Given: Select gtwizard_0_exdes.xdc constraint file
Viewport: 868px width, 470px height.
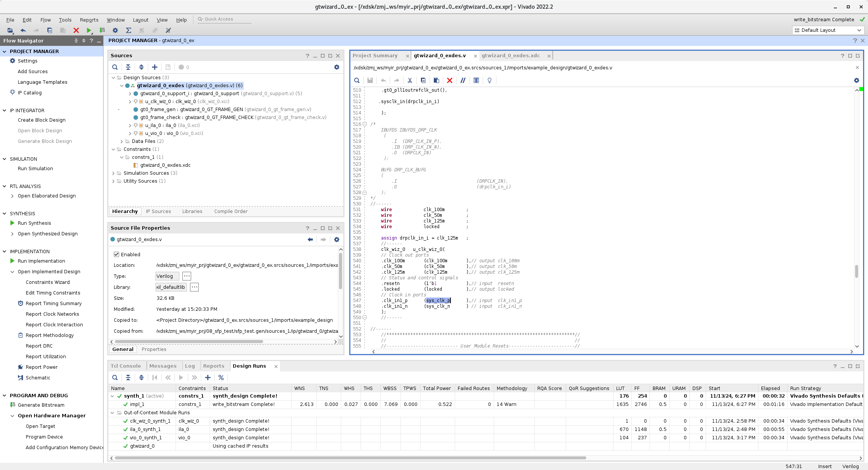Looking at the screenshot, I should 165,165.
